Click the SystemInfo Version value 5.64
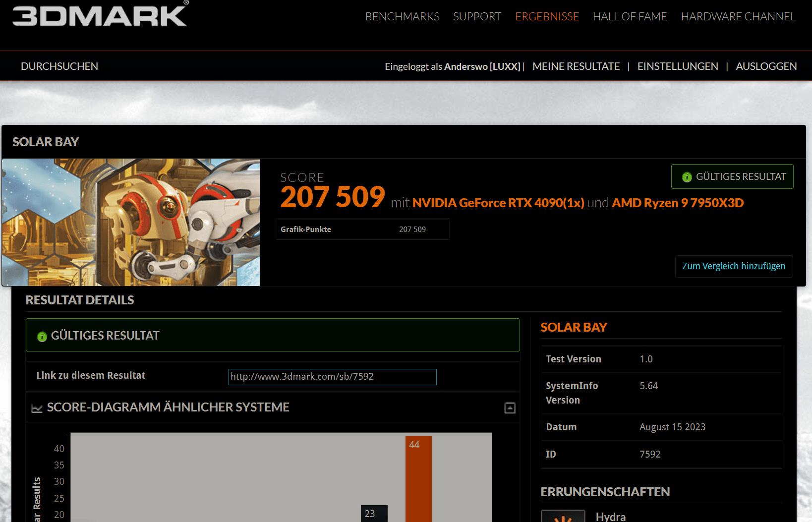The width and height of the screenshot is (812, 522). click(x=648, y=386)
